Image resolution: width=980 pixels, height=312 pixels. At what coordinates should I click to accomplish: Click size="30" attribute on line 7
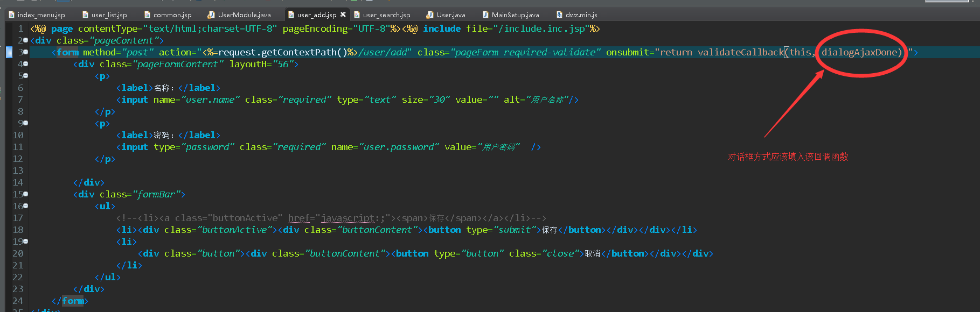pyautogui.click(x=426, y=100)
